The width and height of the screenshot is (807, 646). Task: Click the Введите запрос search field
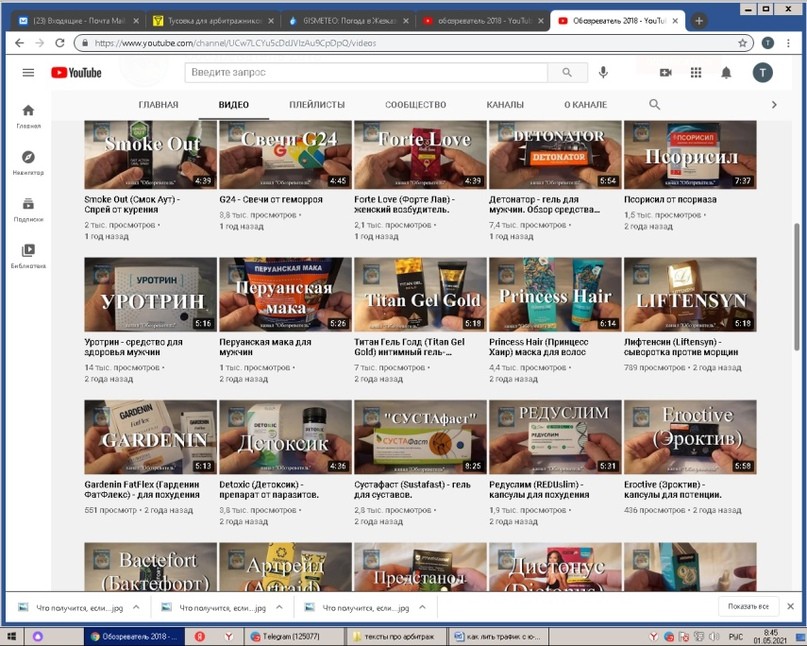pos(366,73)
